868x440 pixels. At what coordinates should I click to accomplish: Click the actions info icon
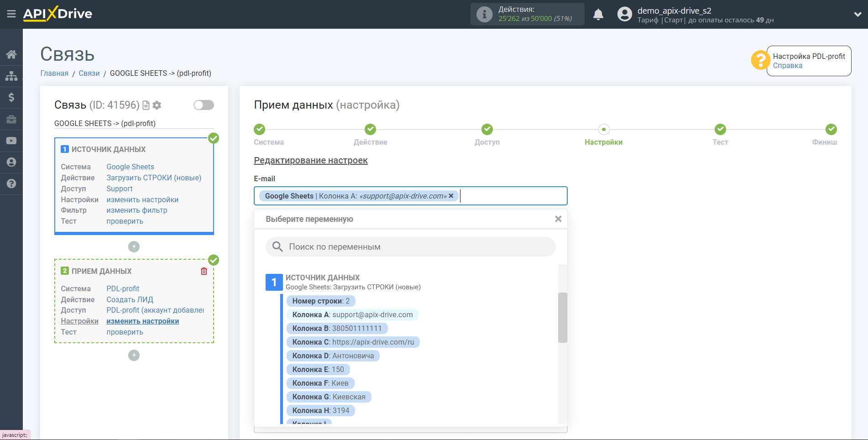click(484, 14)
